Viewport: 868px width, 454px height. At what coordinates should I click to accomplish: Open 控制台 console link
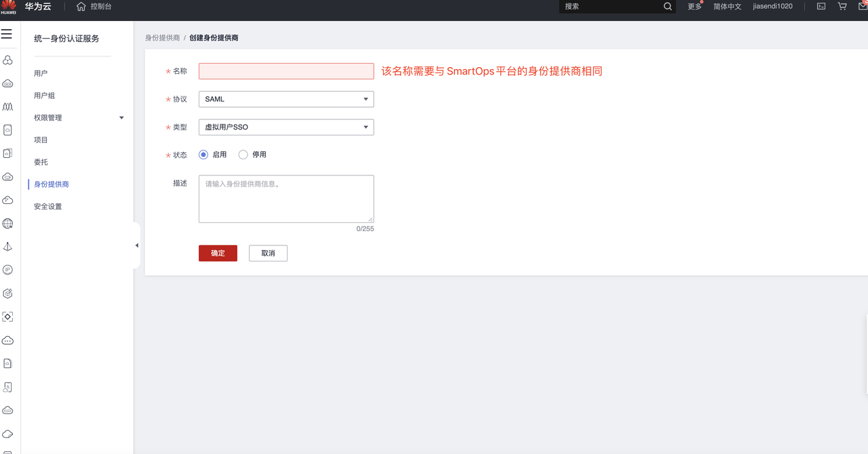tap(101, 6)
